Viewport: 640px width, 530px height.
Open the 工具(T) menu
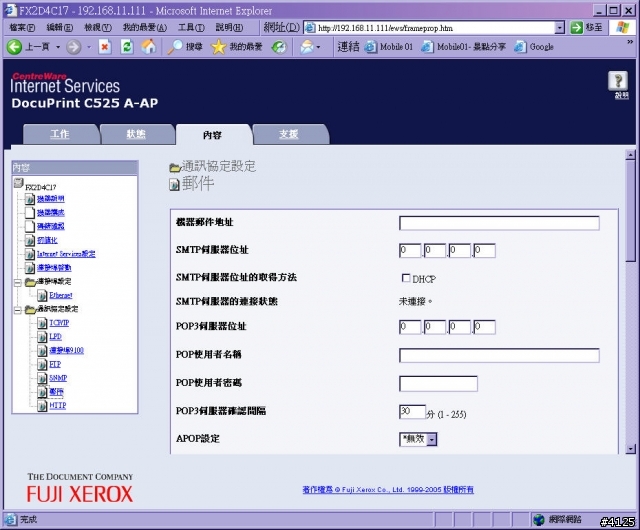point(191,27)
